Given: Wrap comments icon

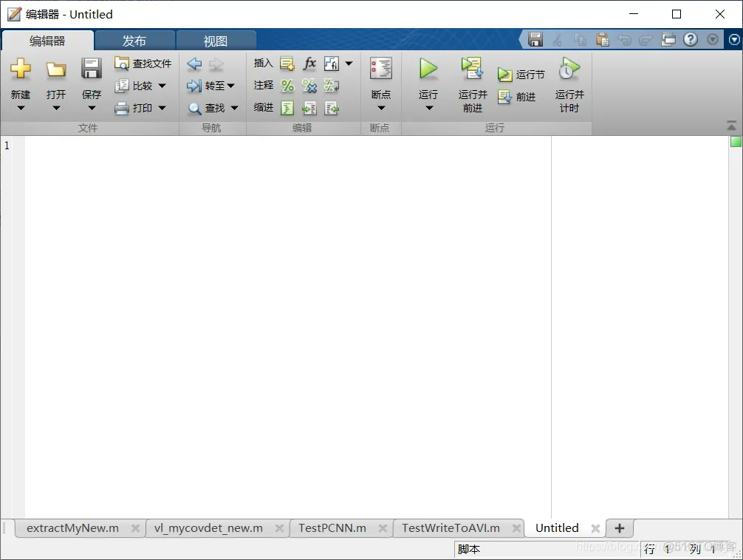Looking at the screenshot, I should pos(331,86).
